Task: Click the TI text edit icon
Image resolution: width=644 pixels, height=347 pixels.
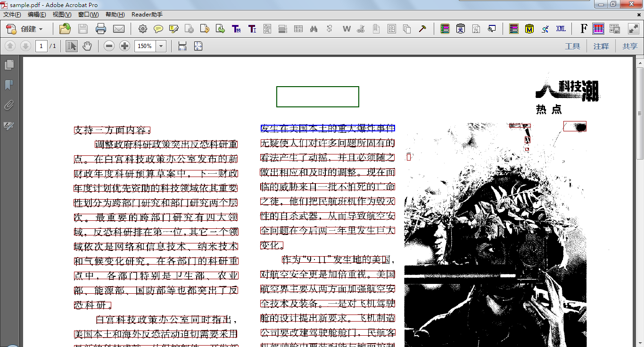Action: (x=252, y=29)
